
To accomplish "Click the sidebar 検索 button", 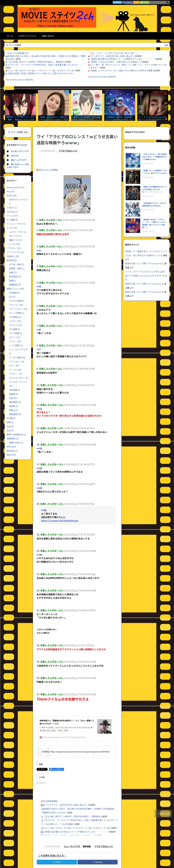I will [x=26, y=132].
